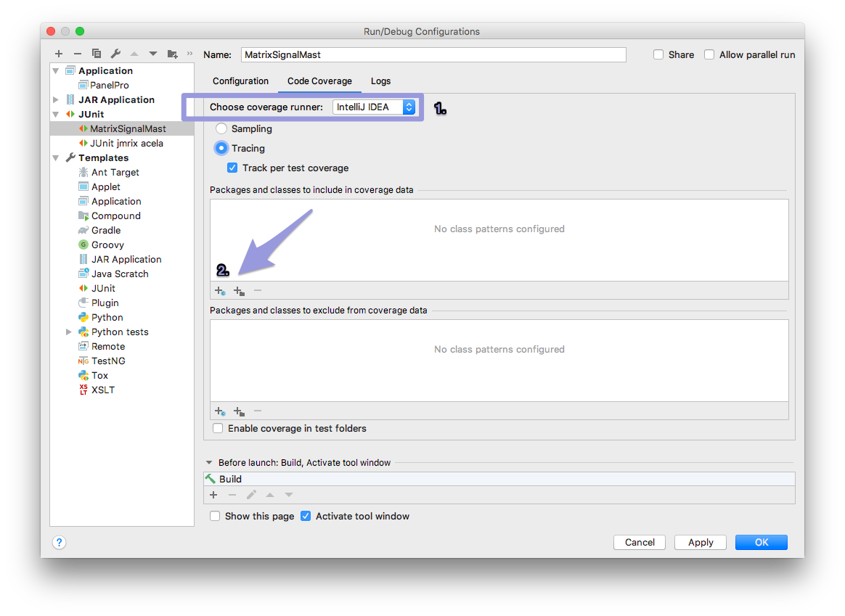Add package to include coverage list
The height and width of the screenshot is (616, 845).
point(239,291)
